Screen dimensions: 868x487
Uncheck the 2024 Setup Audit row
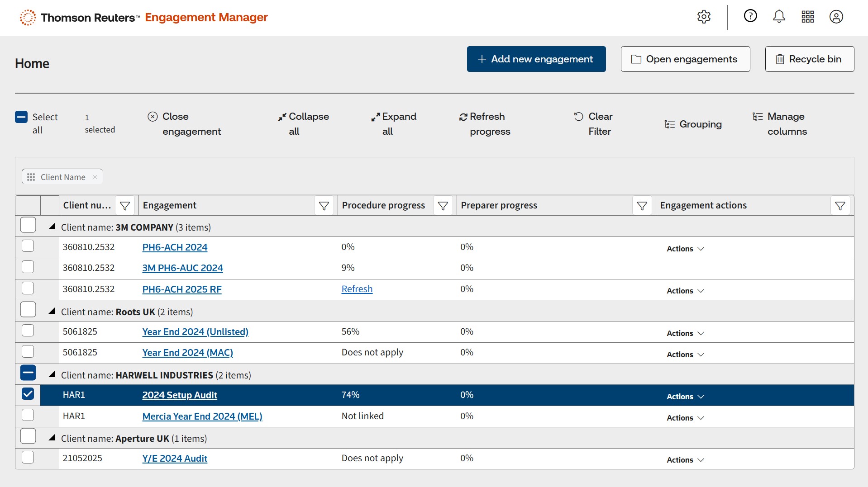pos(28,394)
